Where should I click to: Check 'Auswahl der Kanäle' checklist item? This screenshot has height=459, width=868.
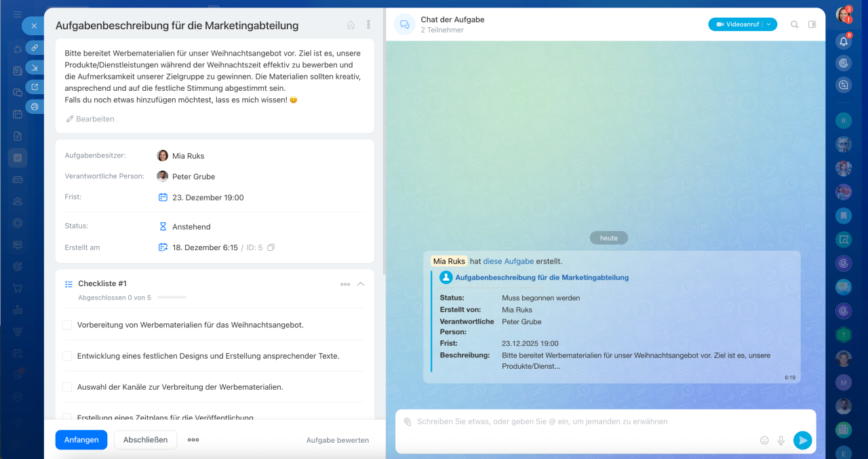[67, 387]
